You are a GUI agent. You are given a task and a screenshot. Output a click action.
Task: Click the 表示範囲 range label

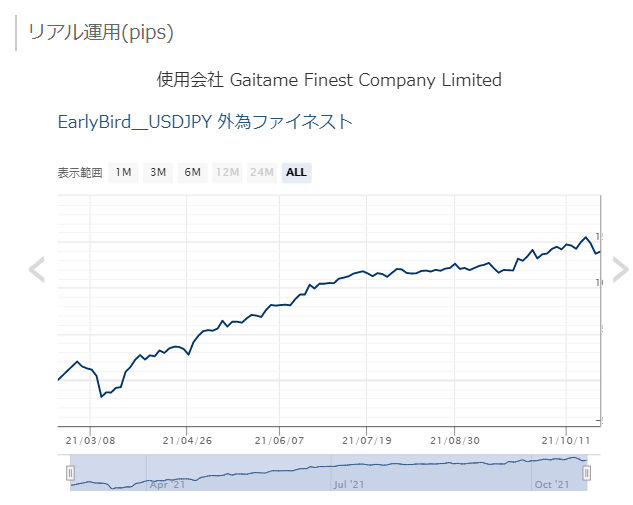[80, 172]
